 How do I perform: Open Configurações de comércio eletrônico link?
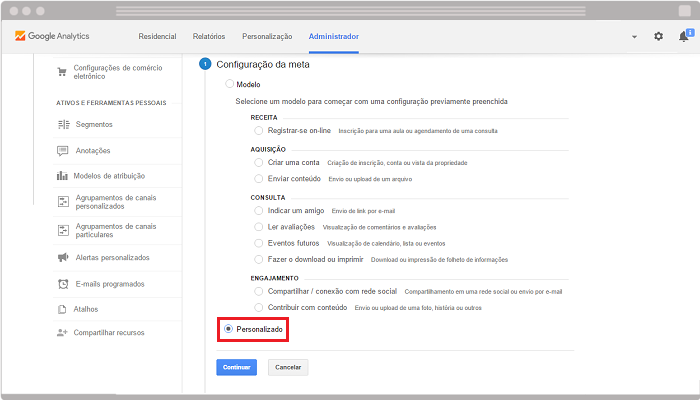[118, 72]
